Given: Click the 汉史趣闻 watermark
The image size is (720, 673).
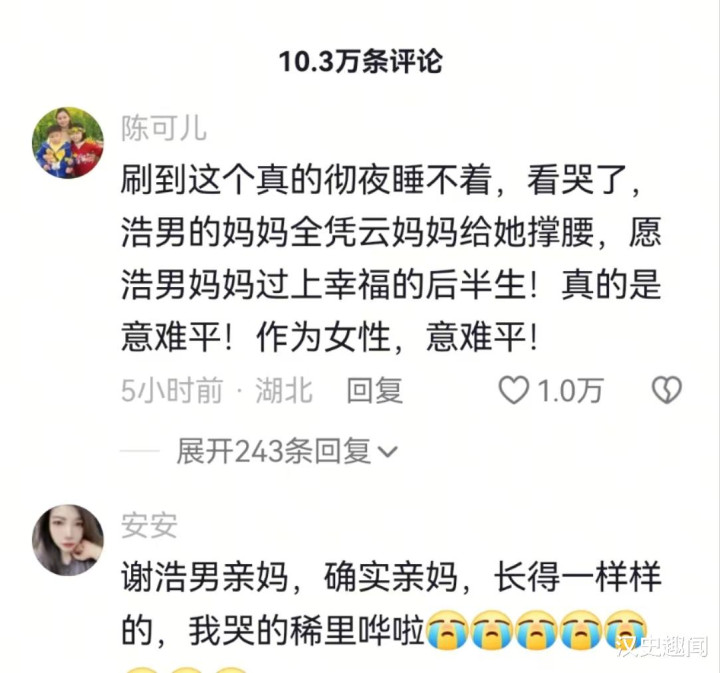Looking at the screenshot, I should (662, 646).
